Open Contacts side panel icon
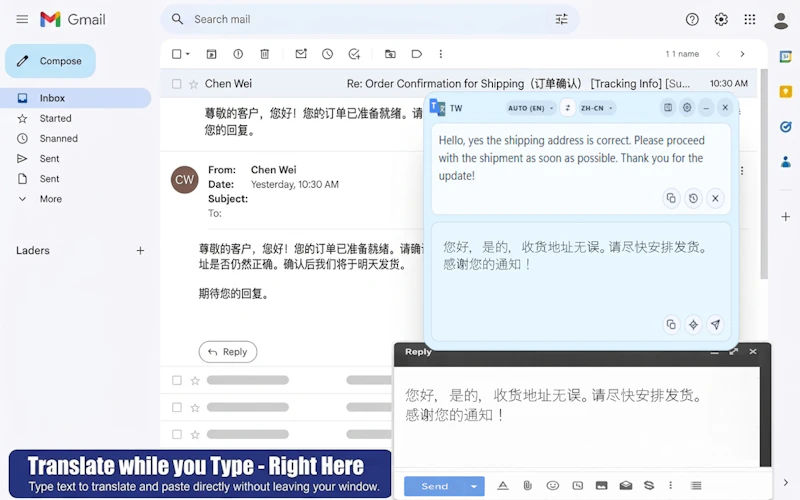The height and width of the screenshot is (500, 800). (786, 162)
